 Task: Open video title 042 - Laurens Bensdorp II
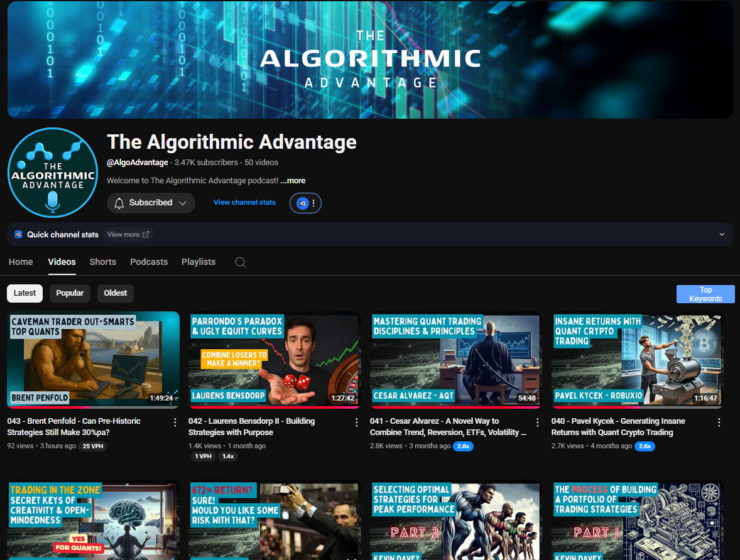251,426
